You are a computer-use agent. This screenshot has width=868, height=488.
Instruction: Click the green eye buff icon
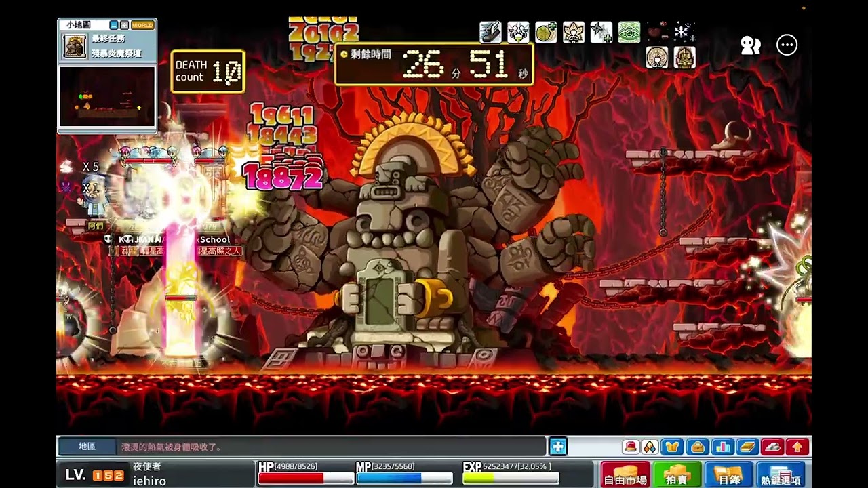(x=629, y=32)
